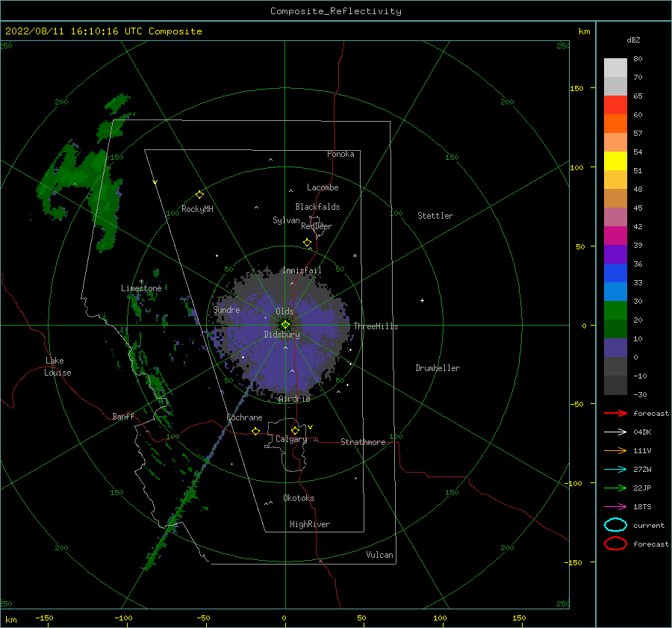The image size is (672, 628).
Task: Click the dBZ legend value -30
Action: [640, 394]
